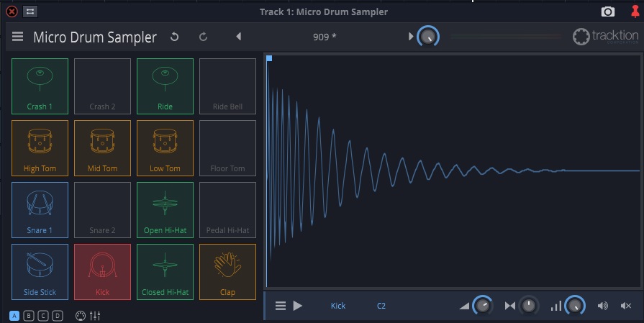The image size is (644, 323).
Task: Close the plugin window
Action: click(x=12, y=12)
